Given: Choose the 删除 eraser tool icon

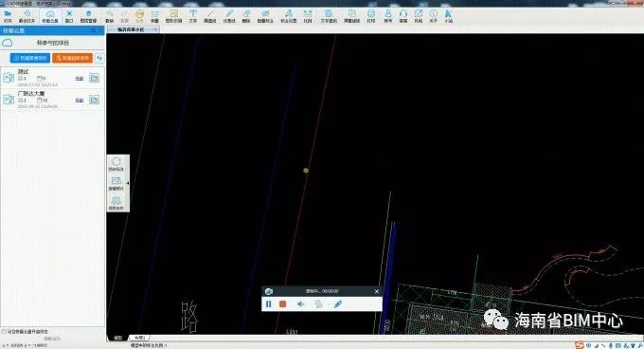Looking at the screenshot, I should pos(246,16).
